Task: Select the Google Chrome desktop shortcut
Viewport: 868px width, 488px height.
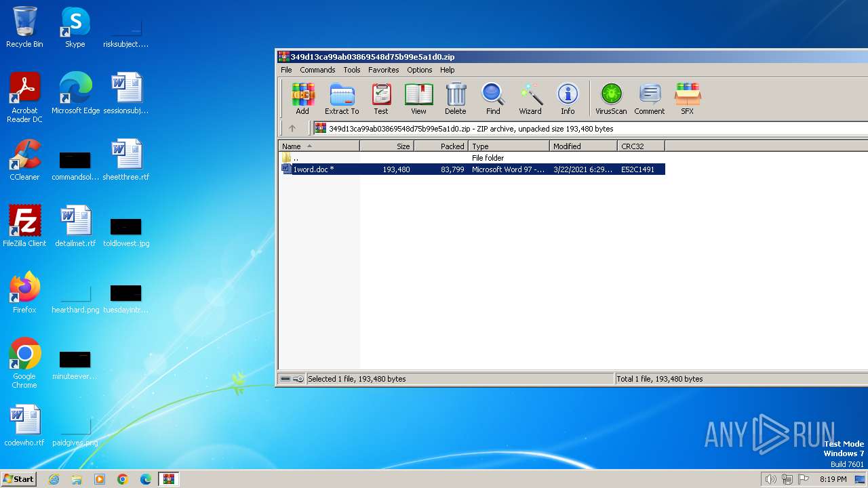Action: coord(24,363)
